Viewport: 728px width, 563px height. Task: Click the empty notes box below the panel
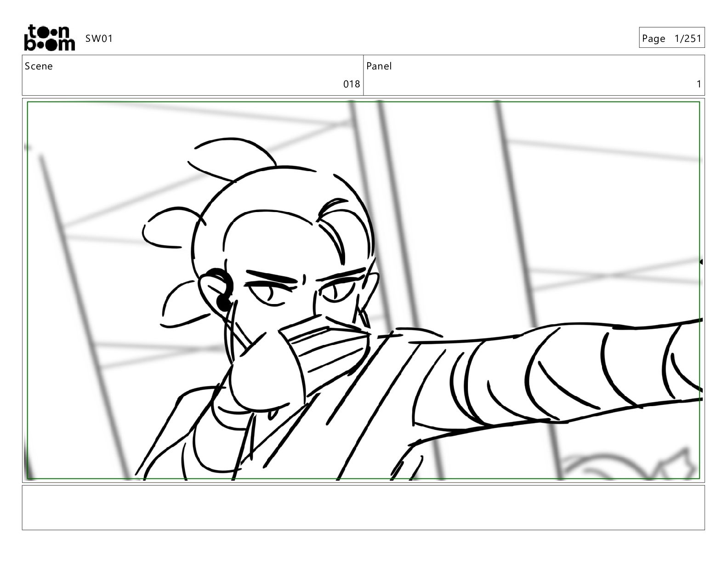(x=363, y=507)
